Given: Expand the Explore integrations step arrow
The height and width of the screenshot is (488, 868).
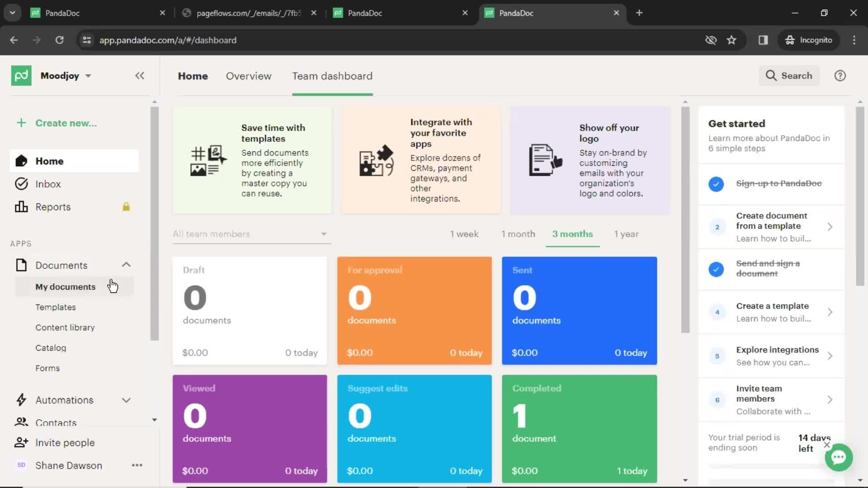Looking at the screenshot, I should 830,356.
